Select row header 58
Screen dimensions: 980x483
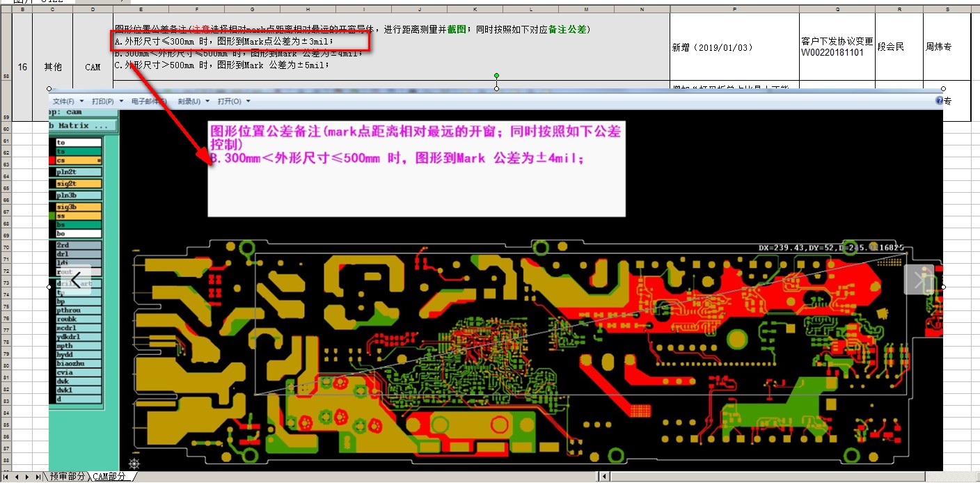click(6, 47)
